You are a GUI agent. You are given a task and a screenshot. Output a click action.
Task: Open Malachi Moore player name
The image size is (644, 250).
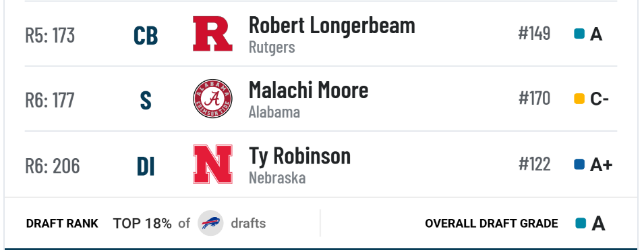point(308,90)
